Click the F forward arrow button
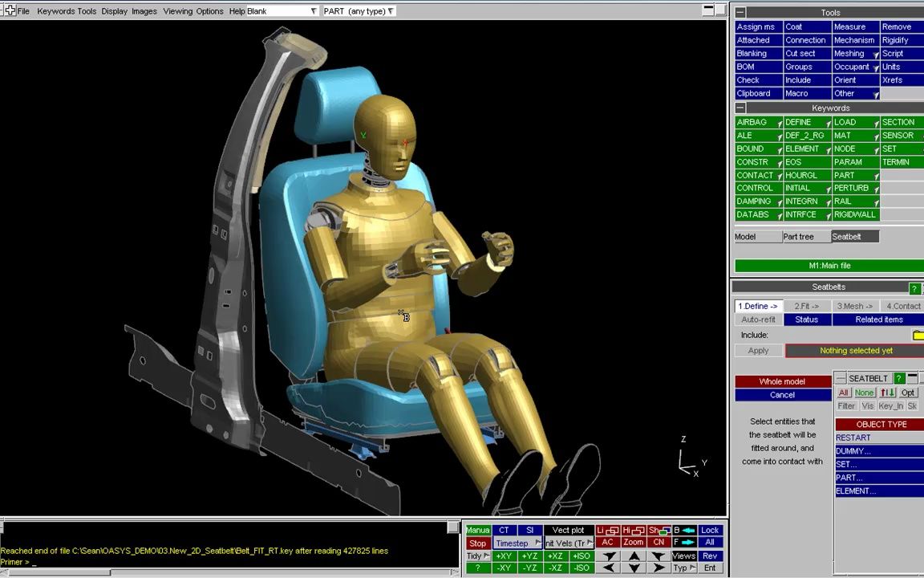The image size is (924, 578). (x=684, y=542)
